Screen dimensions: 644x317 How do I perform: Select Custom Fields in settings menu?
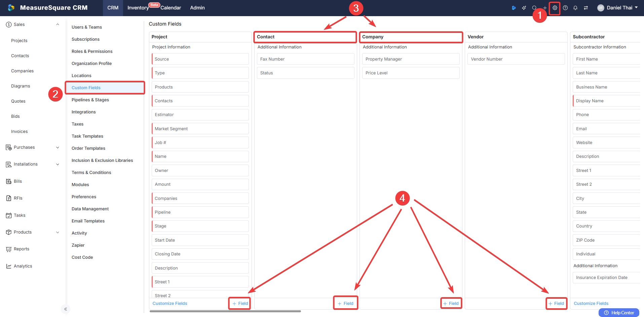[105, 88]
